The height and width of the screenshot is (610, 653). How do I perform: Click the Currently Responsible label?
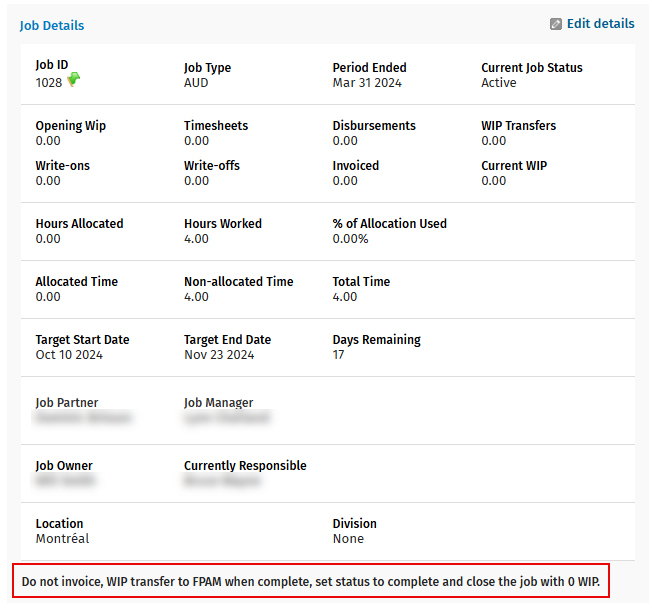tap(245, 466)
